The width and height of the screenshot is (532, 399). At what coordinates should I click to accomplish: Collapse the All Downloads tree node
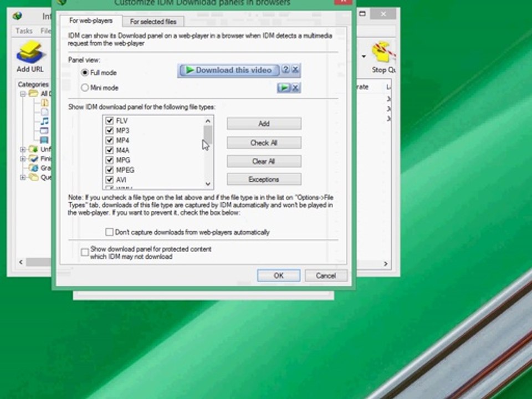point(23,94)
